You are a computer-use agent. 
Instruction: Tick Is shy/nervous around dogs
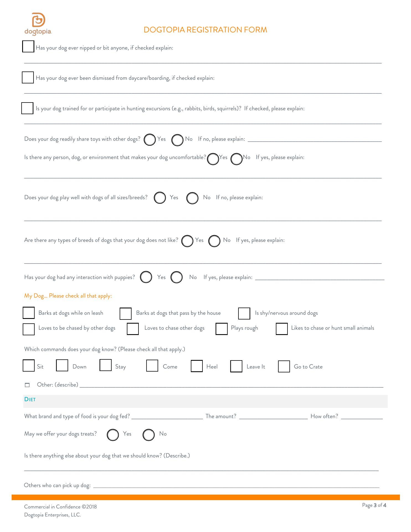[x=244, y=313]
